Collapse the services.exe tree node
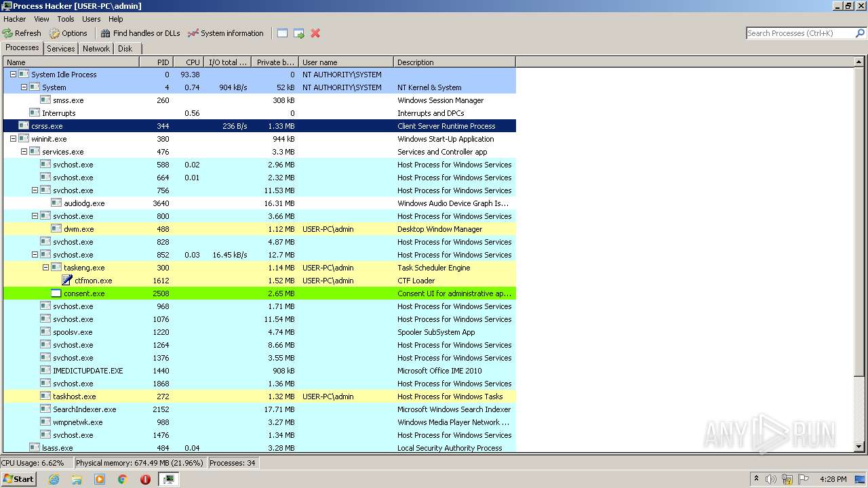The image size is (868, 488). [24, 152]
